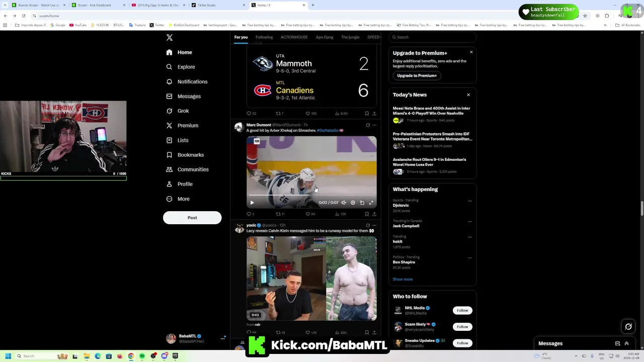This screenshot has height=362, width=644.
Task: Switch to the ACTIONHOUSE tab
Action: point(294,37)
